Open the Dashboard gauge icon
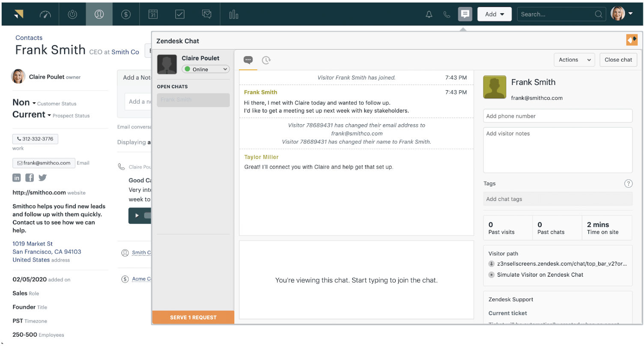This screenshot has width=644, height=358. pyautogui.click(x=45, y=14)
